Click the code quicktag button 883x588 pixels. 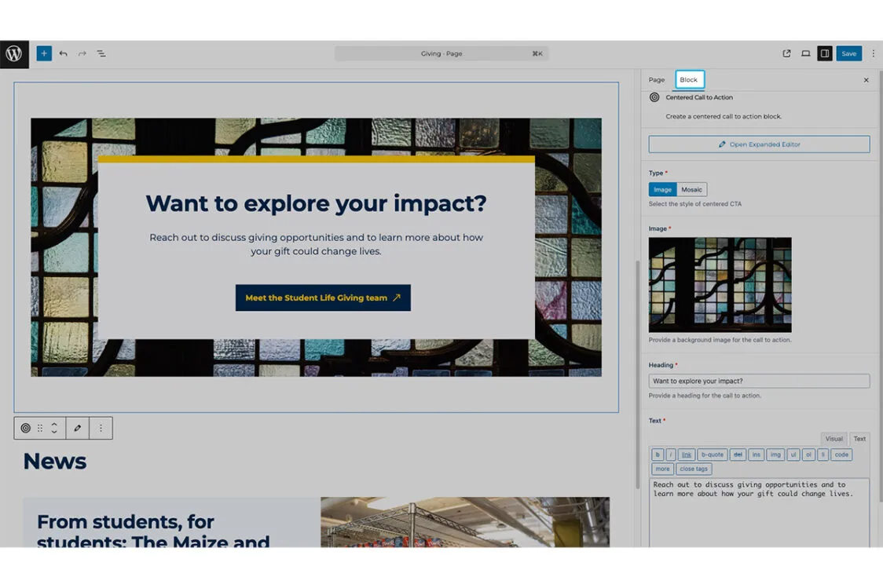[x=841, y=455]
